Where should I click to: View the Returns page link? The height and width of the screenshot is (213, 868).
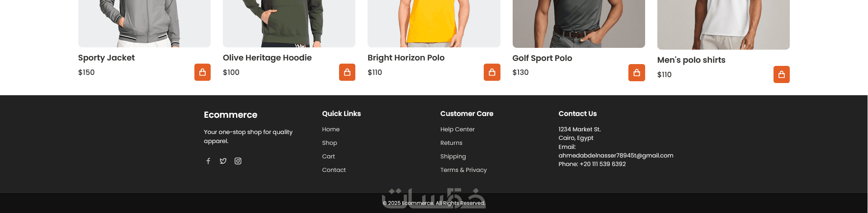click(x=451, y=143)
